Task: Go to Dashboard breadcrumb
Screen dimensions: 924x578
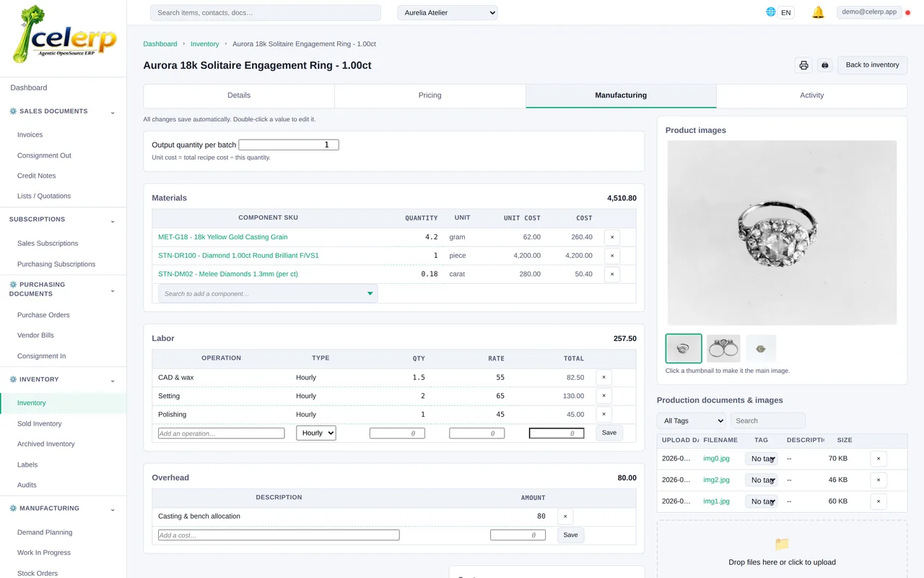Action: tap(160, 44)
